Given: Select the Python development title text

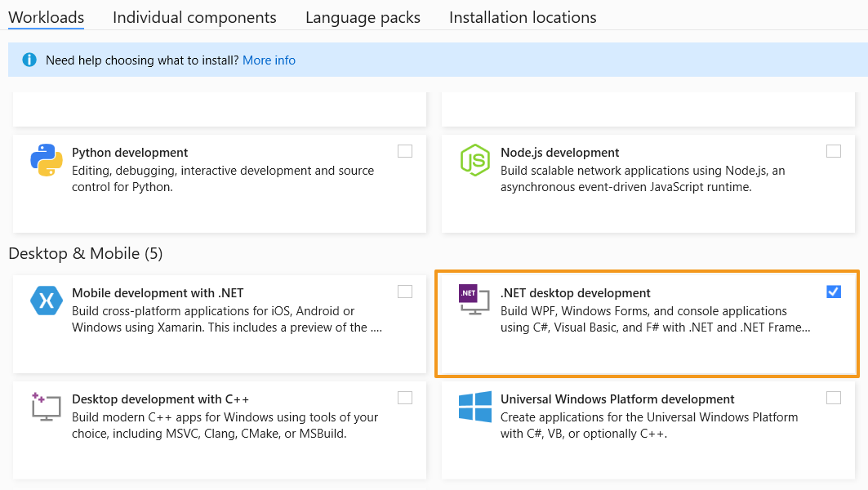Looking at the screenshot, I should (130, 152).
